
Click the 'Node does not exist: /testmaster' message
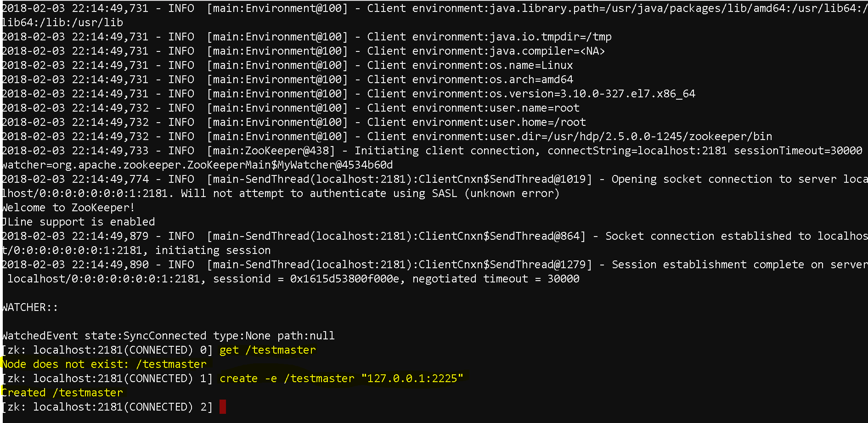(104, 364)
